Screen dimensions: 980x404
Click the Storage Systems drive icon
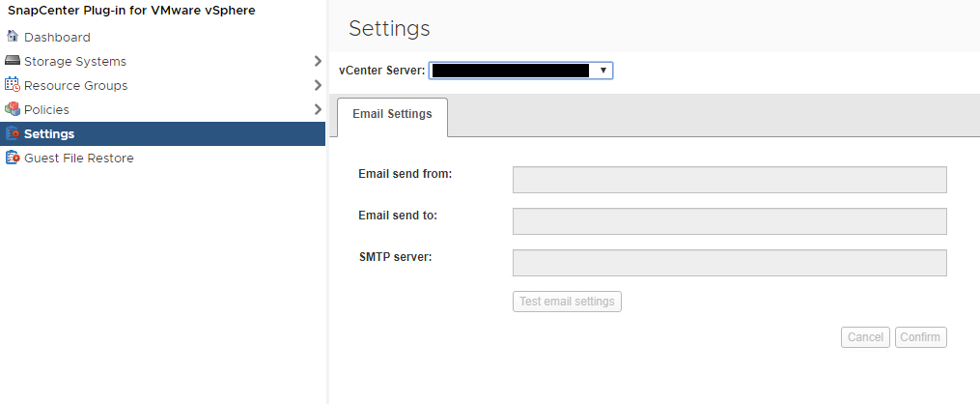[13, 61]
